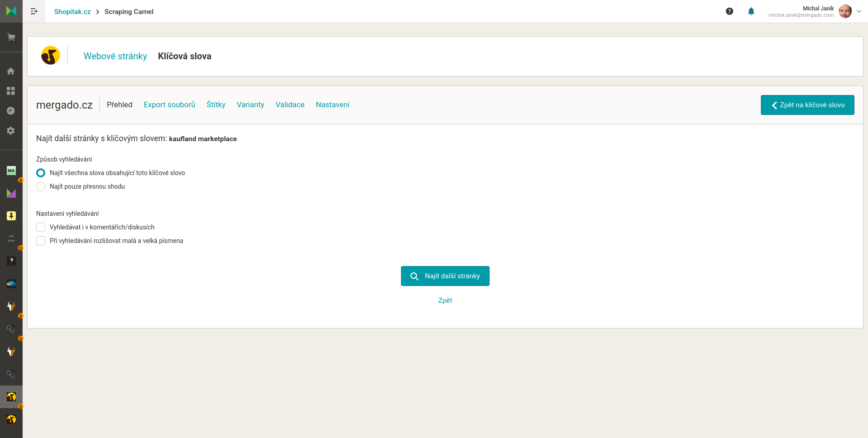Click 'Najít další stránky' search button

pyautogui.click(x=445, y=276)
